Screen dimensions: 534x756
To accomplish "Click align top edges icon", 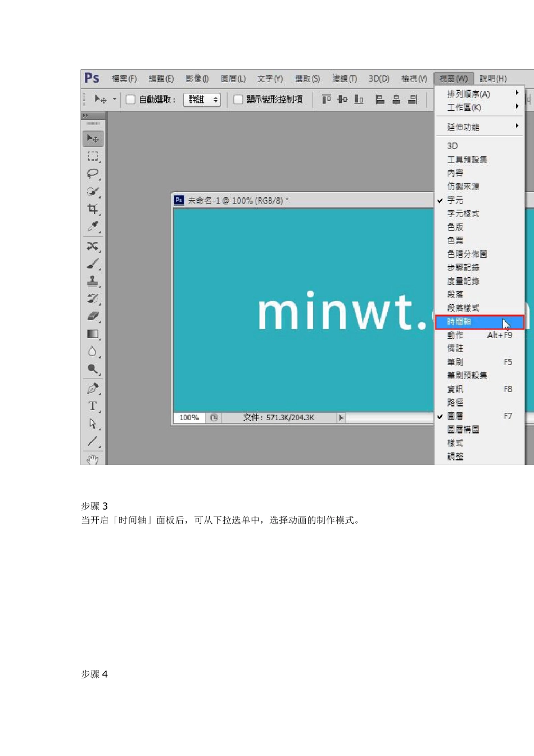I will click(x=326, y=100).
